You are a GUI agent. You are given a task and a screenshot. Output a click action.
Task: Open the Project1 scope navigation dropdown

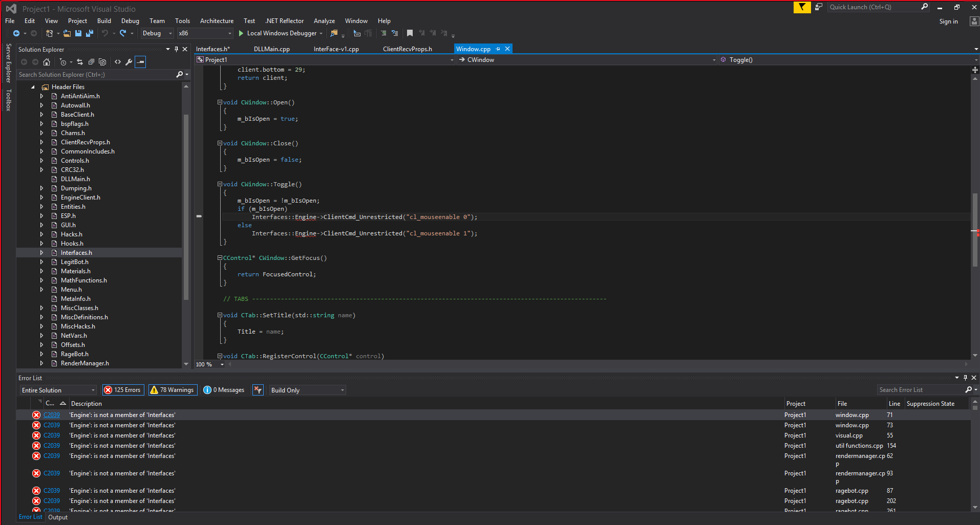325,60
